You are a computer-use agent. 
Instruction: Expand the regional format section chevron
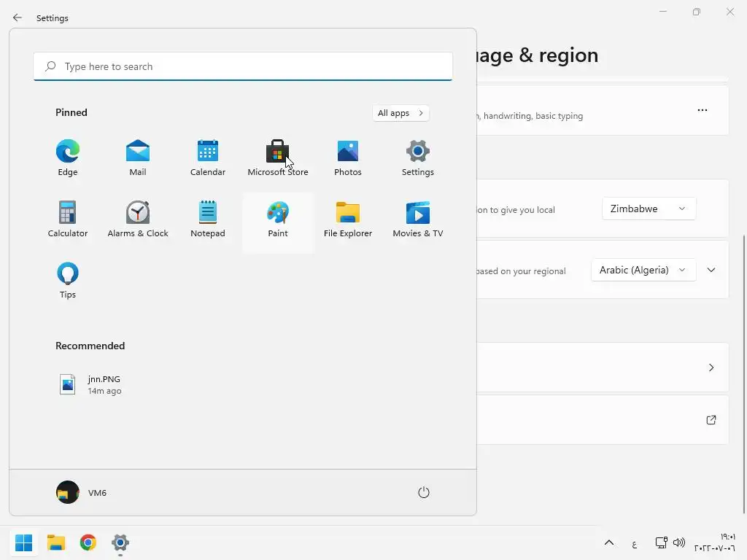pos(711,270)
